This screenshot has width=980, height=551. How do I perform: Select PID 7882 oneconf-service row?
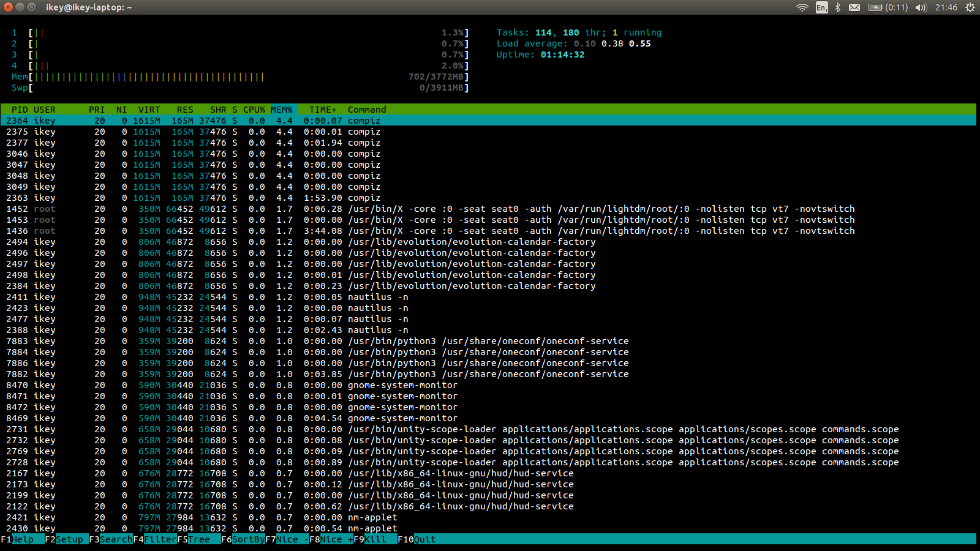point(488,374)
